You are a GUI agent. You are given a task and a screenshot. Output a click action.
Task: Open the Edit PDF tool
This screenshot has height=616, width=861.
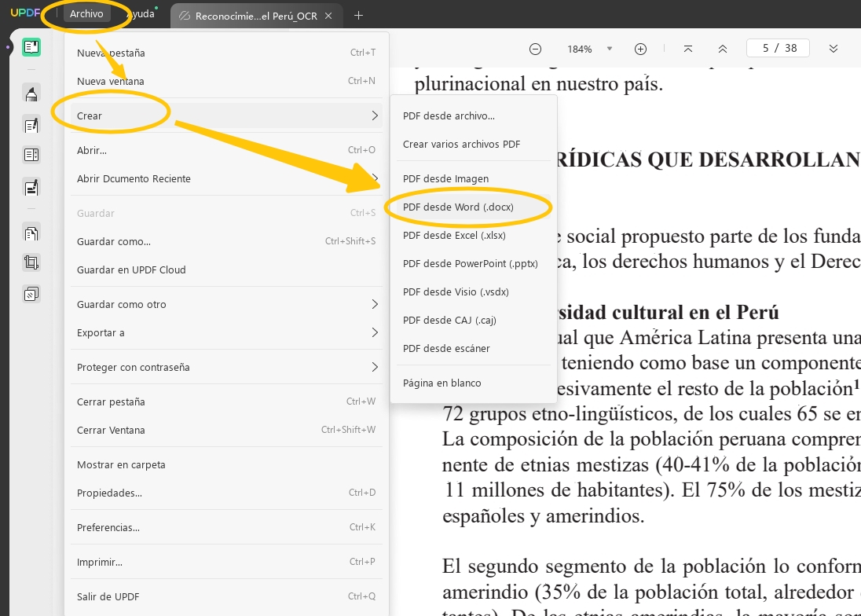(31, 125)
